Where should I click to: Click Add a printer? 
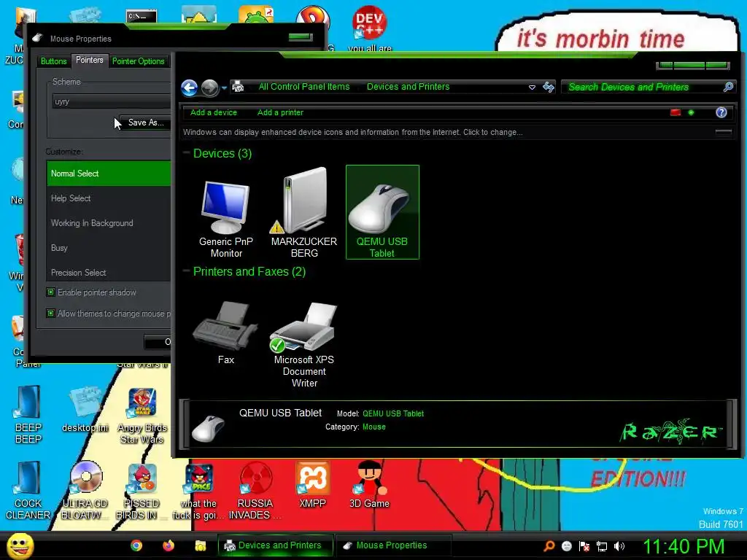280,112
